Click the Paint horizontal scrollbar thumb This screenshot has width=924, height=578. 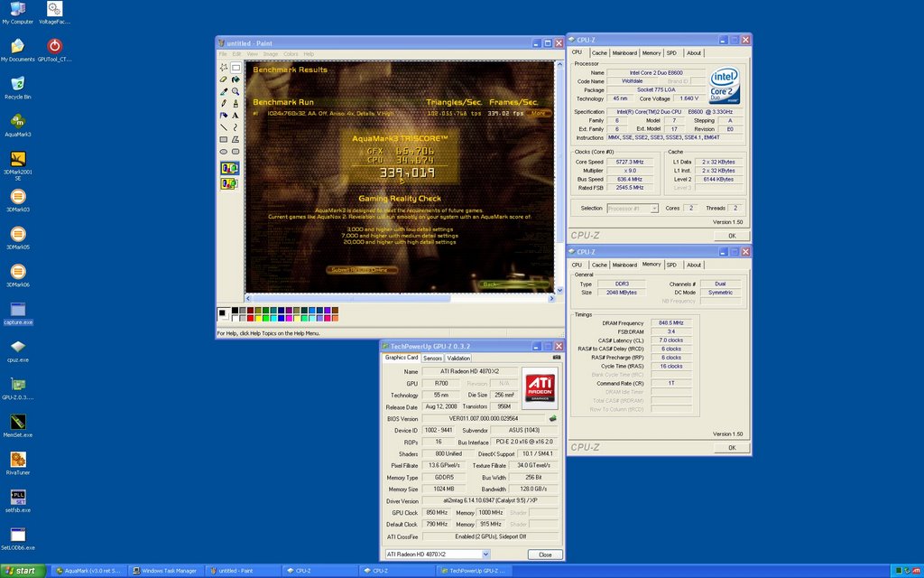click(351, 298)
